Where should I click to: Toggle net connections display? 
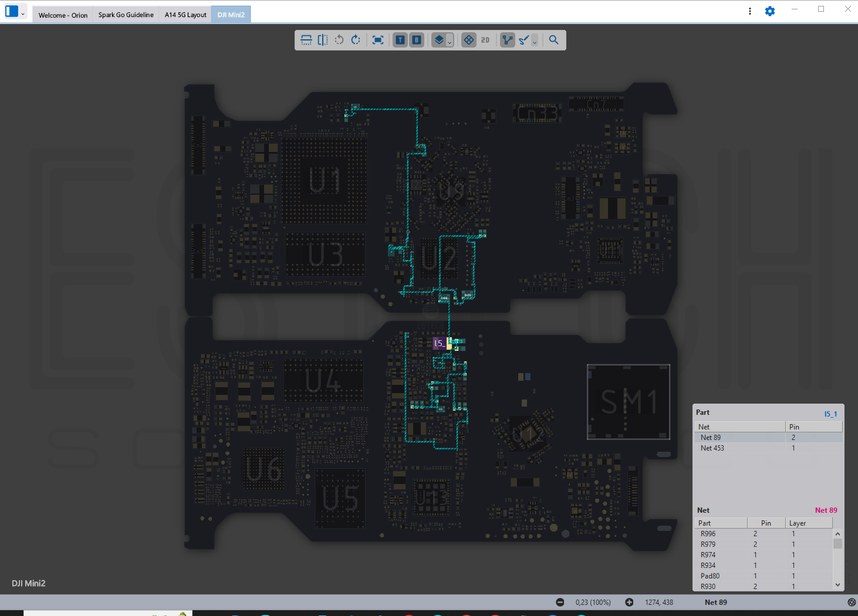[x=507, y=40]
